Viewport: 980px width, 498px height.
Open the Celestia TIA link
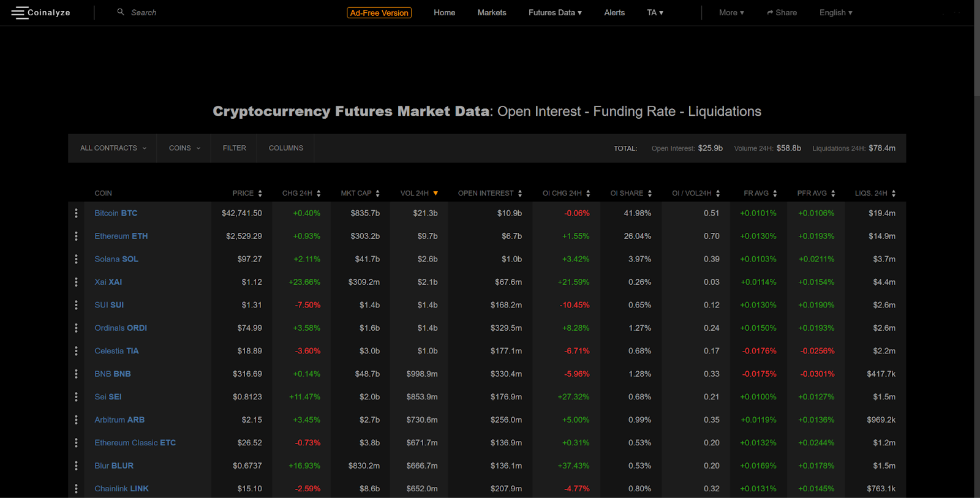click(116, 351)
